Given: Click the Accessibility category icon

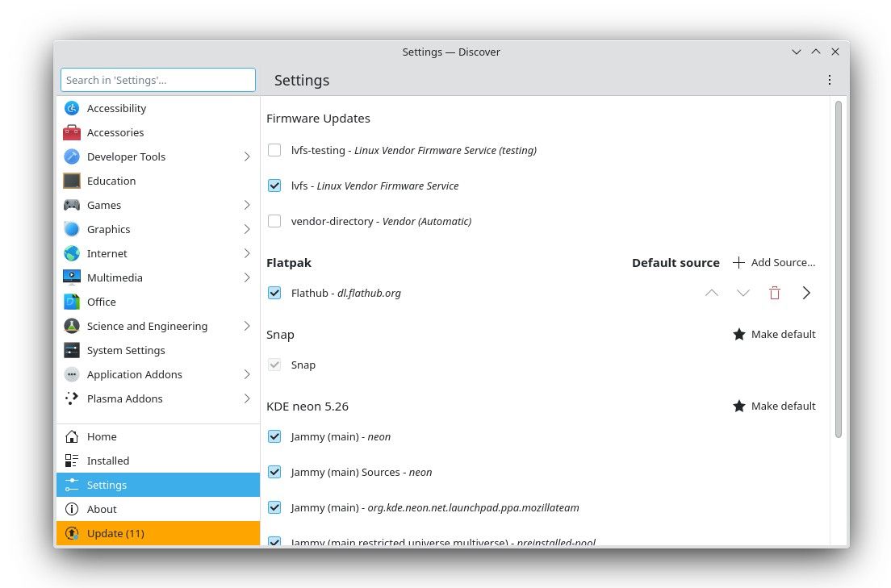Looking at the screenshot, I should click(72, 108).
